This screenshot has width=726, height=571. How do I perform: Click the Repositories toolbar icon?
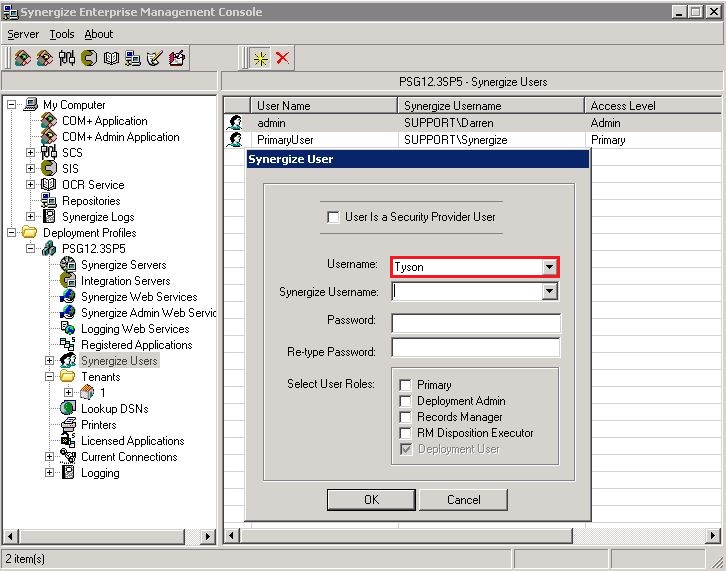133,58
